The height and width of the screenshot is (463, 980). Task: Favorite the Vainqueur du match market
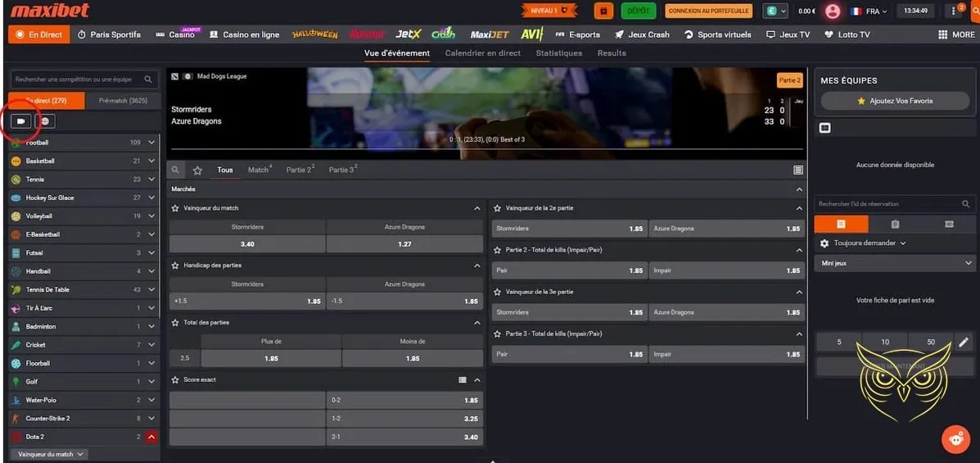click(x=176, y=207)
